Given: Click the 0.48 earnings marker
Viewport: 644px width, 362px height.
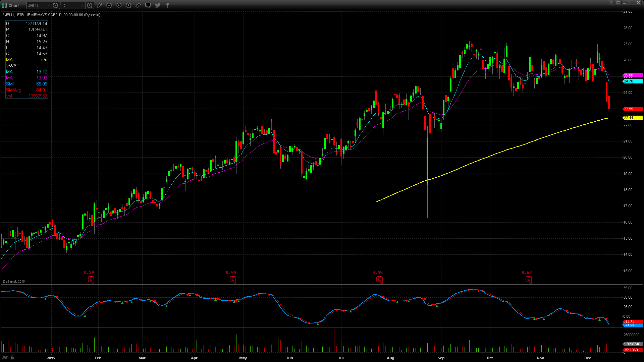Looking at the screenshot, I should tap(379, 280).
